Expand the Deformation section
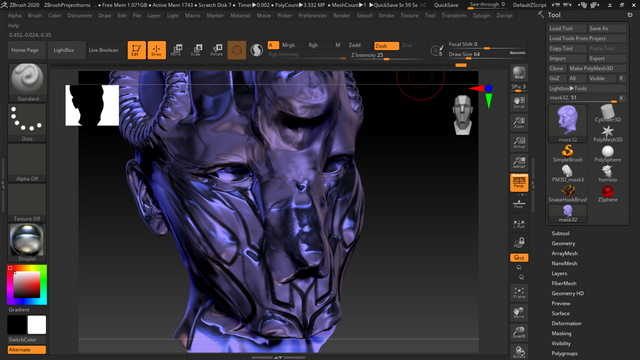 click(x=567, y=323)
